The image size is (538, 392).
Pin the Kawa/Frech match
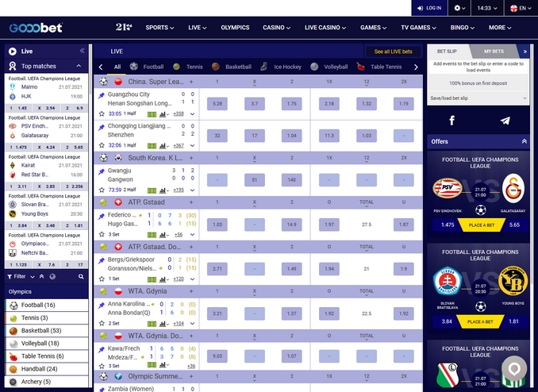pyautogui.click(x=102, y=350)
